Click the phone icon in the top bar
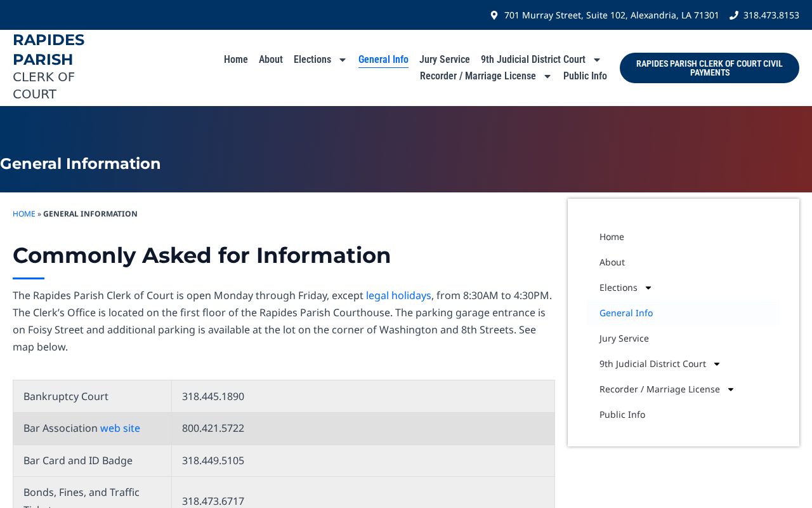812x508 pixels. point(734,15)
